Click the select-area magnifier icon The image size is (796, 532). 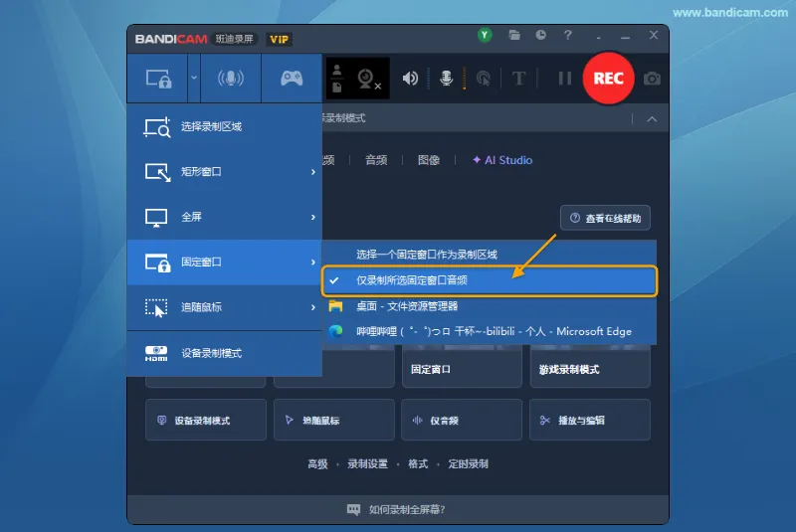157,127
